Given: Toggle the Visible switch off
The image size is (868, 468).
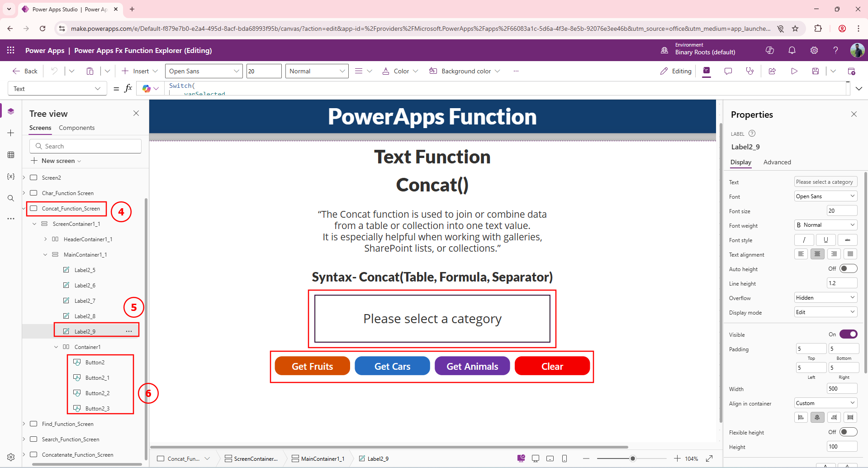Looking at the screenshot, I should pyautogui.click(x=848, y=334).
